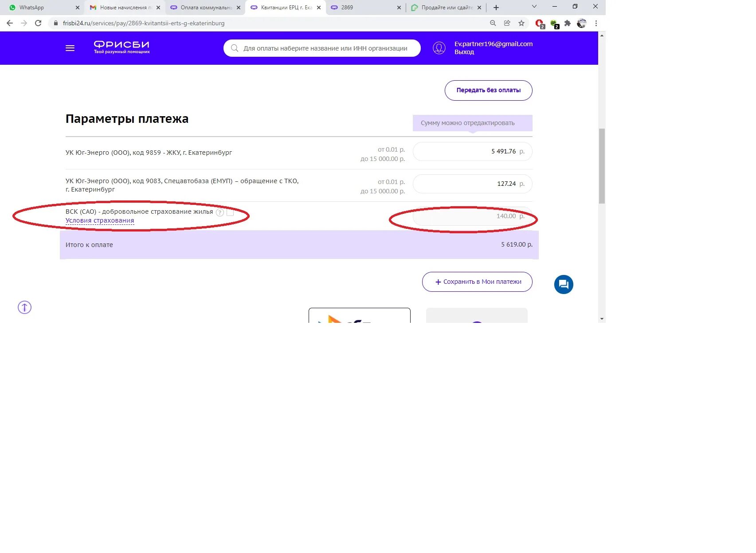
Task: Reload the page
Action: [x=38, y=23]
